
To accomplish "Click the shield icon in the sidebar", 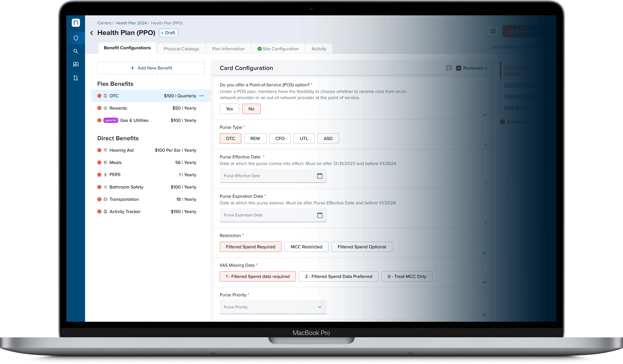I will click(x=76, y=38).
